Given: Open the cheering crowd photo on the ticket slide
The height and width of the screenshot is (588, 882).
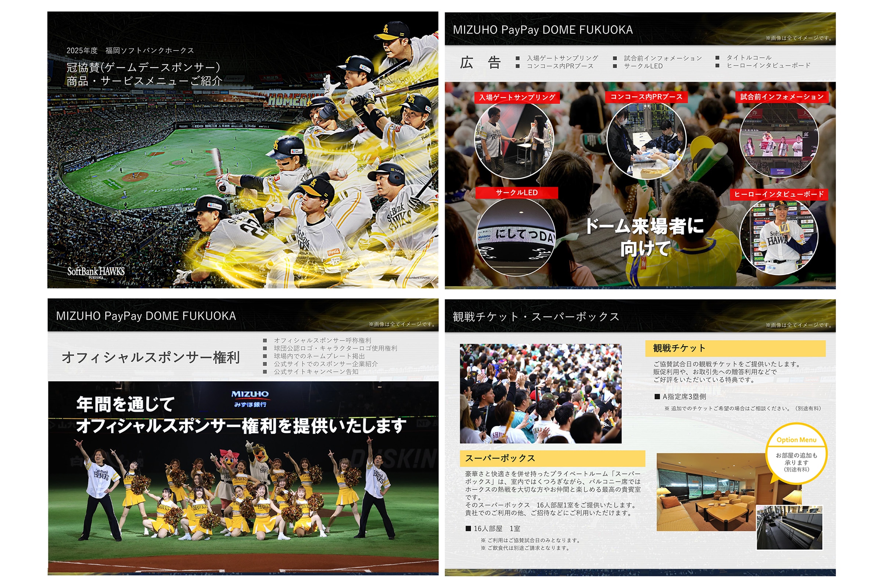Looking at the screenshot, I should (540, 394).
